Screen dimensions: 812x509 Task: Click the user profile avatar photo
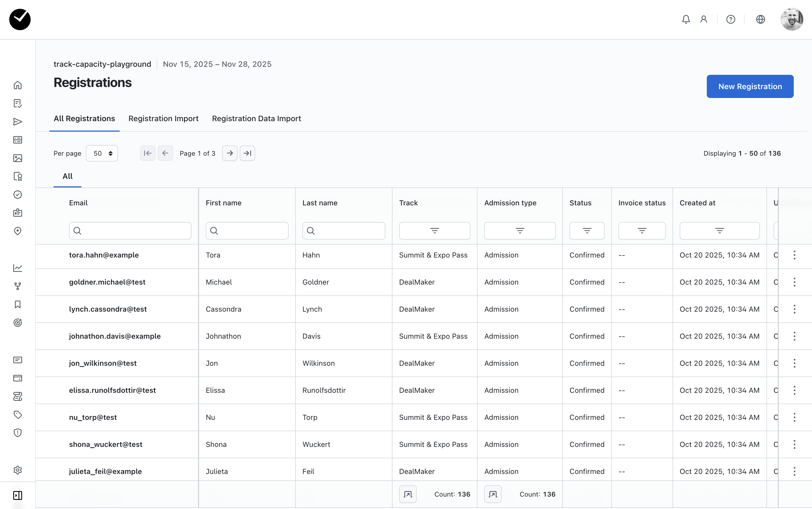click(x=792, y=19)
